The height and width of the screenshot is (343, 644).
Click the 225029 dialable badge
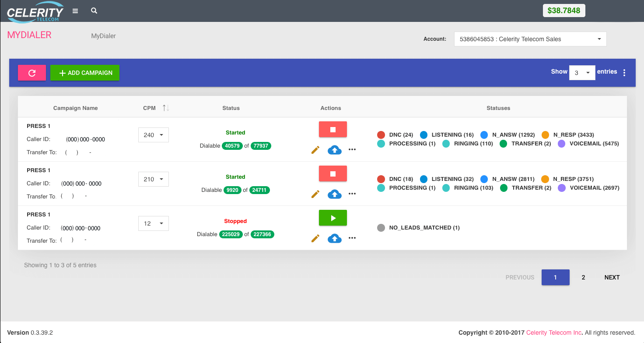click(231, 234)
